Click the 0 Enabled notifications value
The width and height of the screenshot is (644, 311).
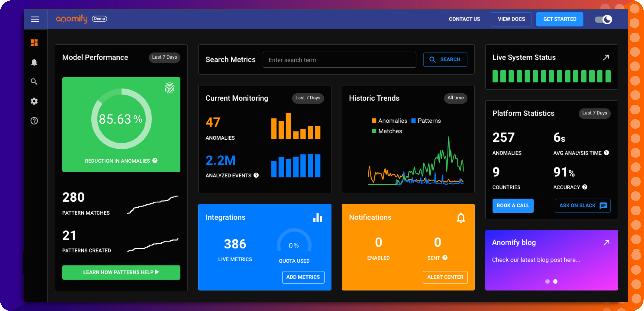pyautogui.click(x=379, y=242)
